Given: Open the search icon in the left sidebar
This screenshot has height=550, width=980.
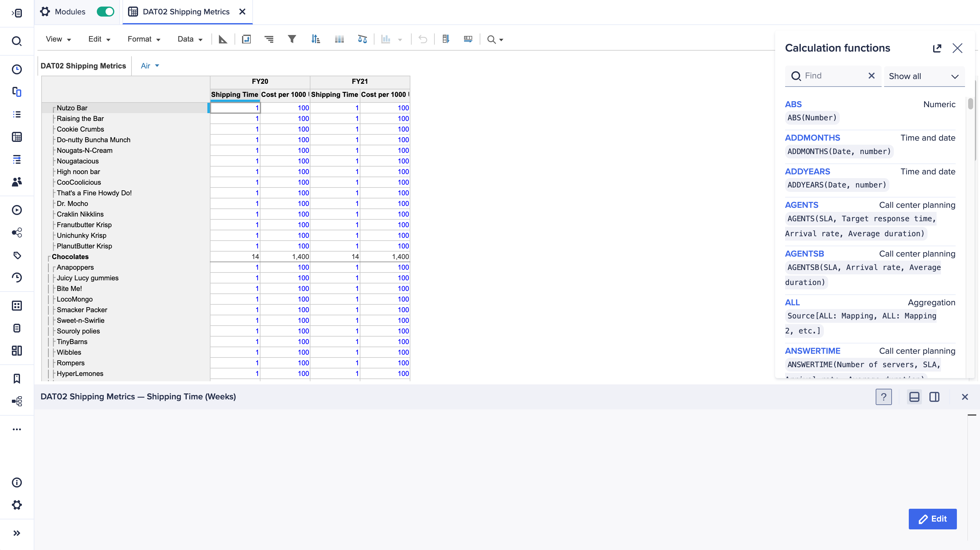Looking at the screenshot, I should 17,41.
